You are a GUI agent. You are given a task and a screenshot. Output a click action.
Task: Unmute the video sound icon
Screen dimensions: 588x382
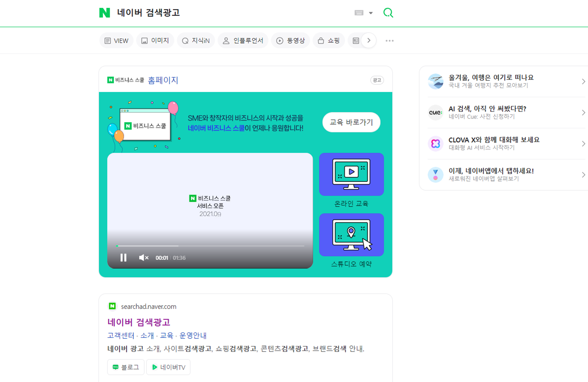click(x=144, y=258)
